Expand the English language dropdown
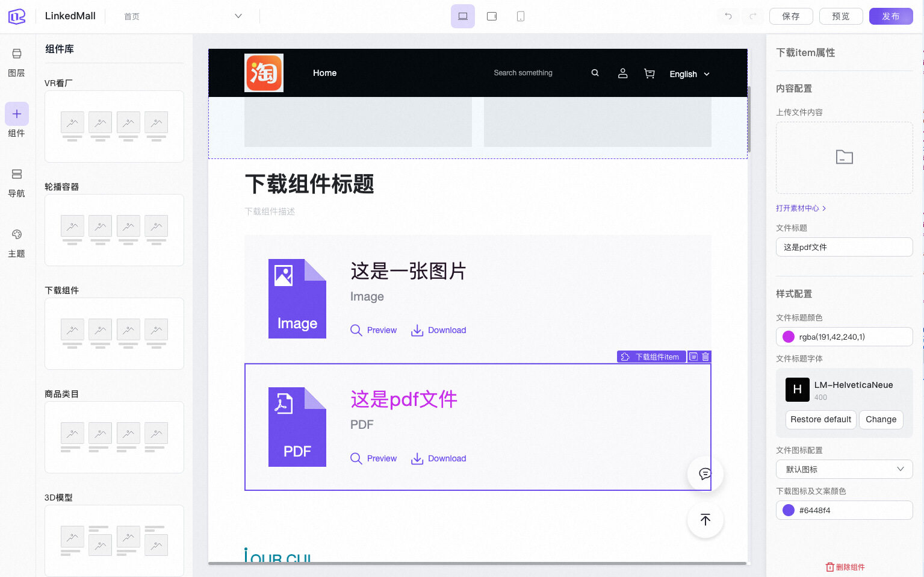The width and height of the screenshot is (924, 577). (x=689, y=74)
